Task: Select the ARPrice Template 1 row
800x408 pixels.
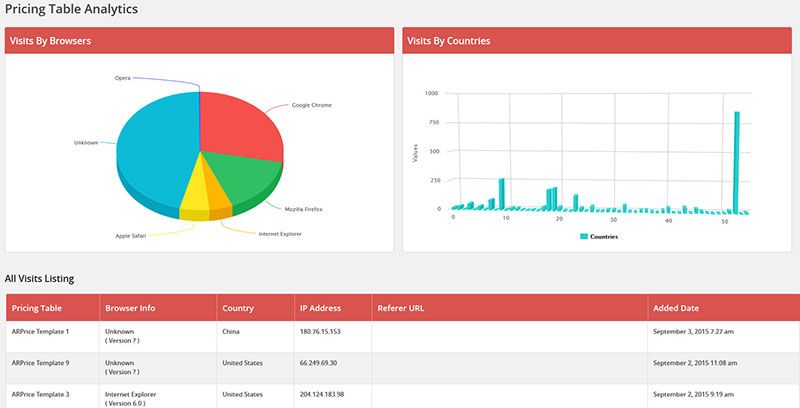Action: pyautogui.click(x=403, y=337)
